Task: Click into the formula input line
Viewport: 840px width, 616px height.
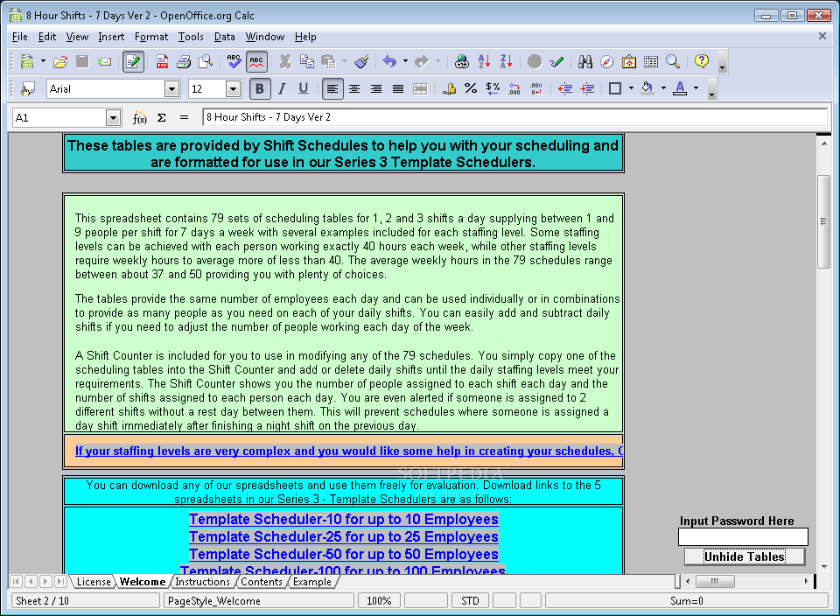Action: pyautogui.click(x=514, y=117)
